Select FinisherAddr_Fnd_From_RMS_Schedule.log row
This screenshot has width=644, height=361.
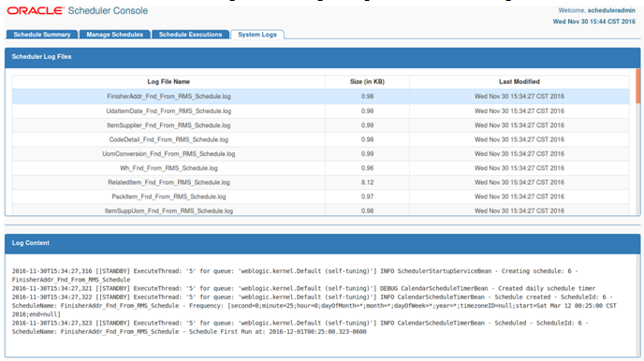[321, 96]
